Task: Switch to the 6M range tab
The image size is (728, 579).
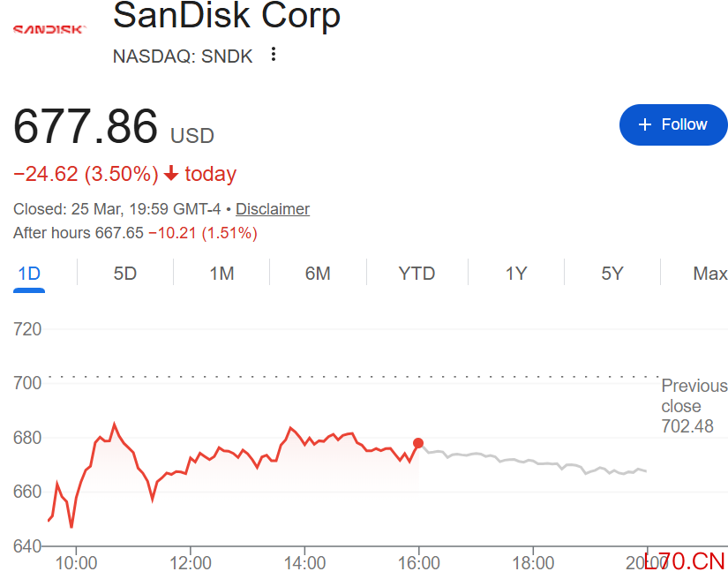Action: [x=318, y=274]
